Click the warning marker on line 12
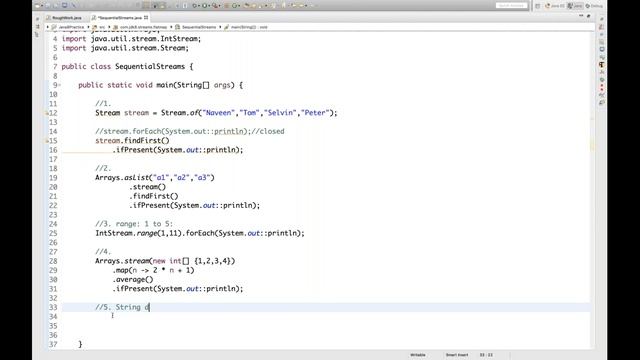The width and height of the screenshot is (640, 360). 47,113
